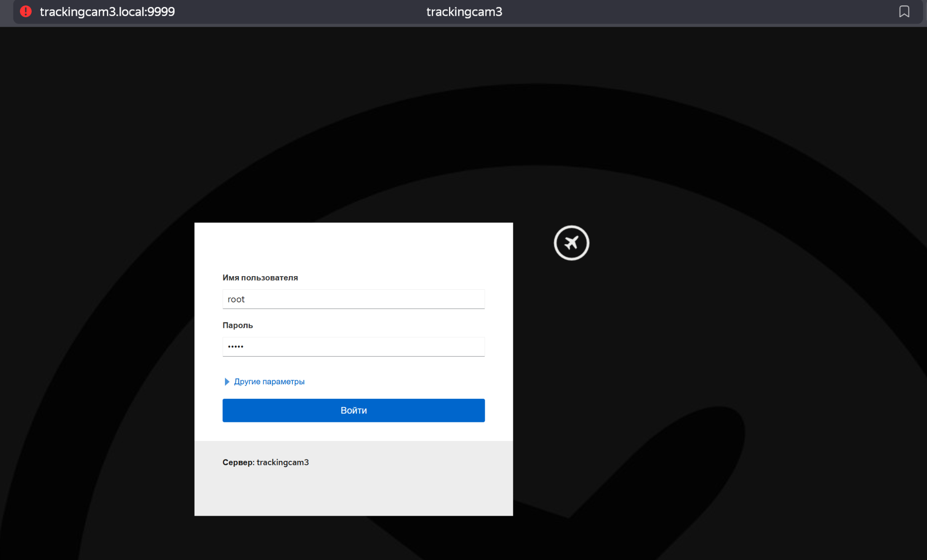Click the masked dots in password field
The image size is (927, 560).
[235, 347]
